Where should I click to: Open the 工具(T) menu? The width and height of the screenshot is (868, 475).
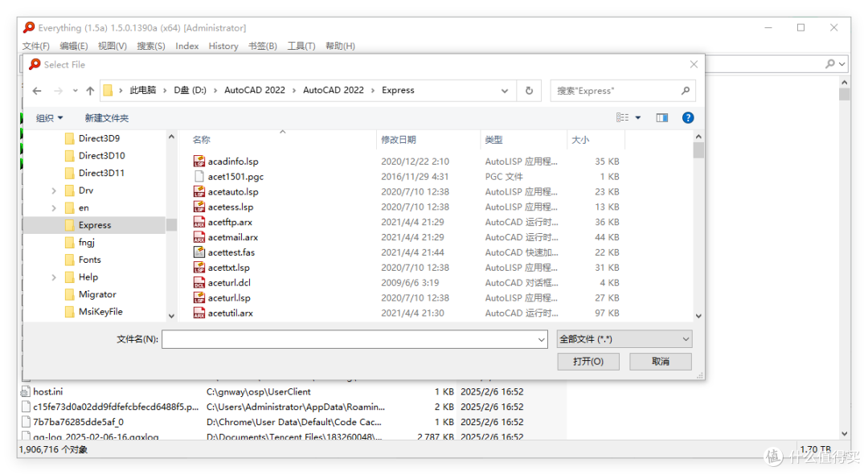[x=301, y=46]
